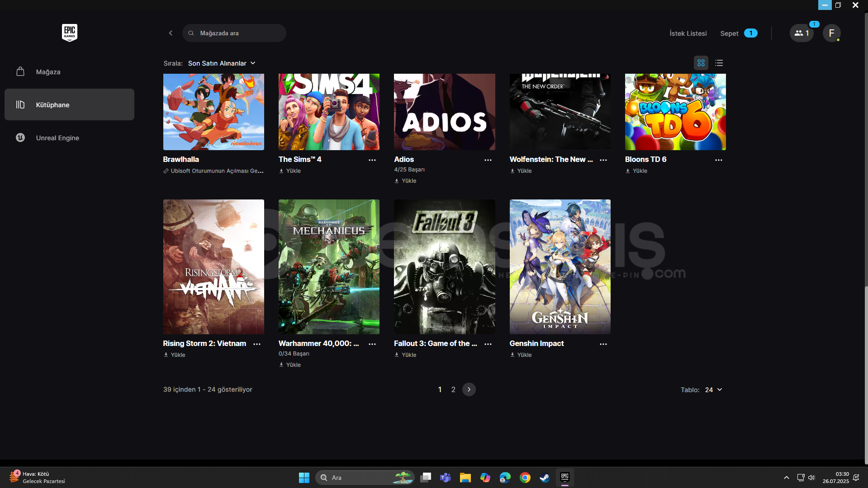Image resolution: width=868 pixels, height=488 pixels.
Task: Click 0/34 Başarı under Warhammer
Action: [x=294, y=354]
